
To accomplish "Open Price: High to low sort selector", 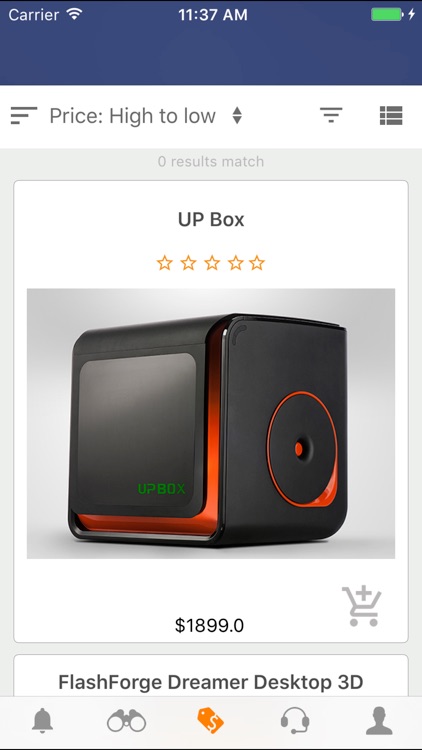I will tap(133, 116).
